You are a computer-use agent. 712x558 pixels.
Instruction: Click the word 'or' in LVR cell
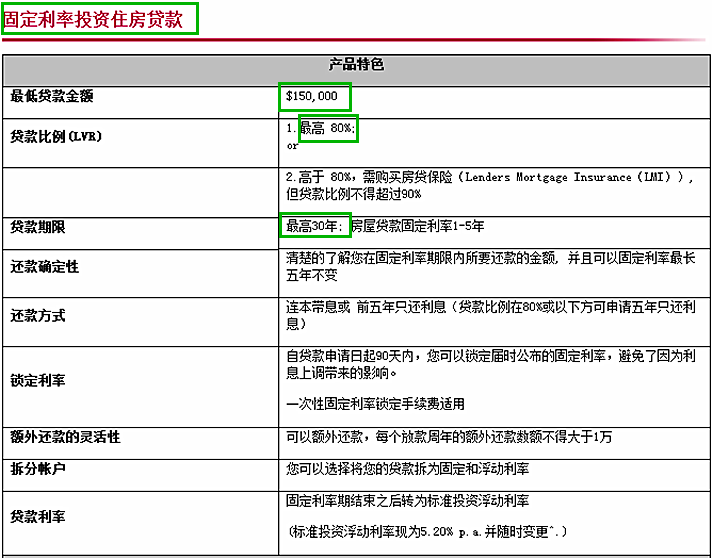[x=293, y=146]
